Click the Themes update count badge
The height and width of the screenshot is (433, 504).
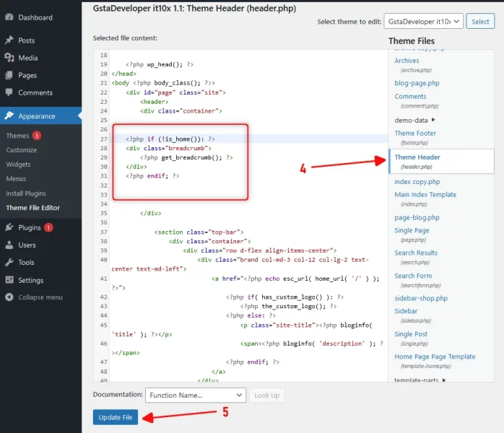coord(37,136)
